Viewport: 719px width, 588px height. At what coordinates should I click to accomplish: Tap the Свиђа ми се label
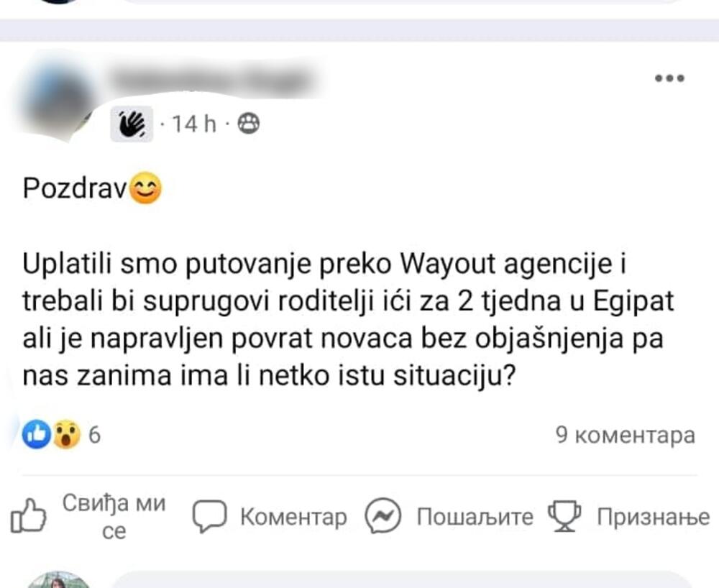(x=114, y=517)
